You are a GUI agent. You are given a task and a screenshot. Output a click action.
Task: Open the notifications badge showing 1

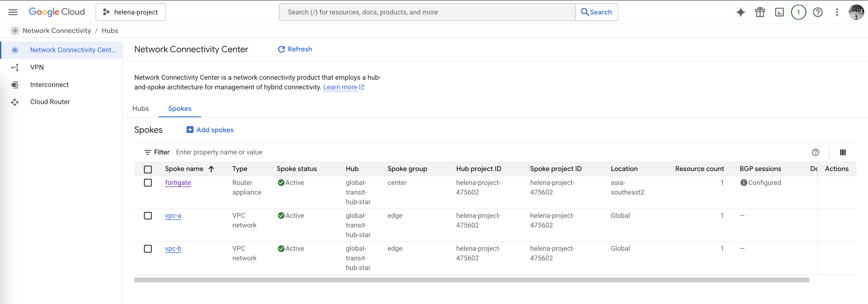pyautogui.click(x=798, y=12)
